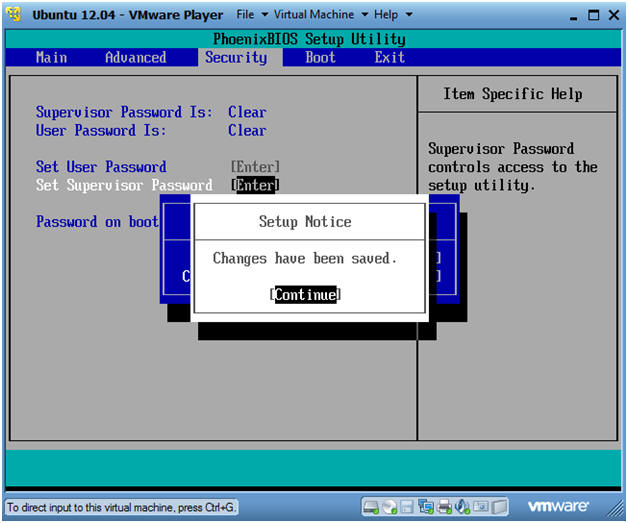Close the VMware Player window
The width and height of the screenshot is (628, 523).
point(614,15)
